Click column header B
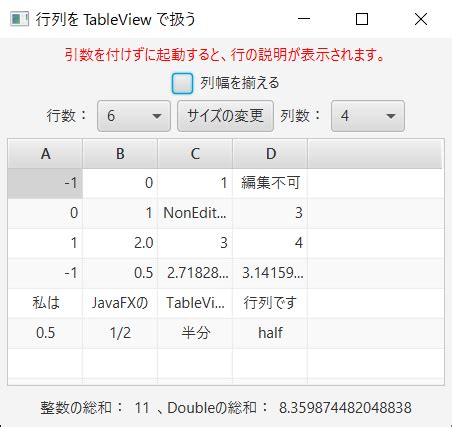 tap(120, 154)
